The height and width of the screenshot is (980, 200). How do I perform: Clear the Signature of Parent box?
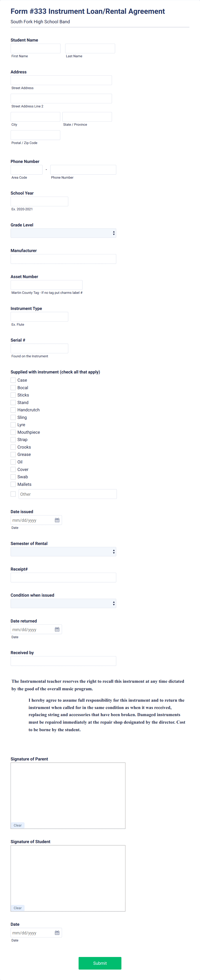tap(17, 825)
